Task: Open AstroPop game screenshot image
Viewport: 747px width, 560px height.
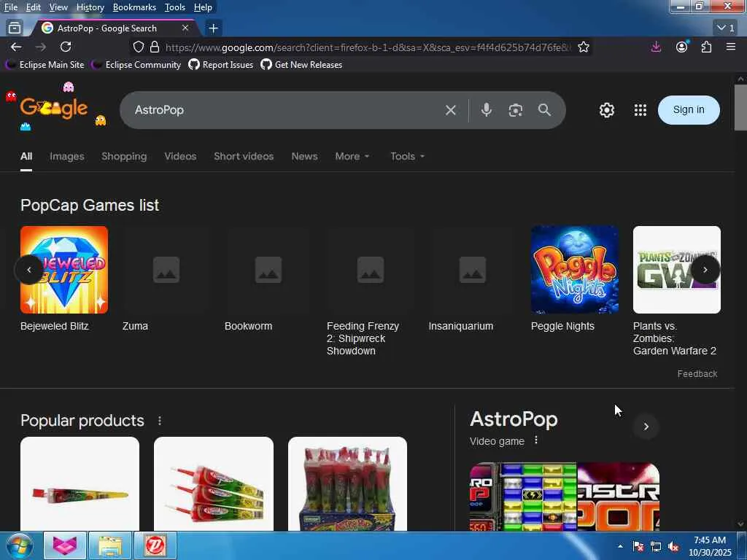Action: point(523,497)
